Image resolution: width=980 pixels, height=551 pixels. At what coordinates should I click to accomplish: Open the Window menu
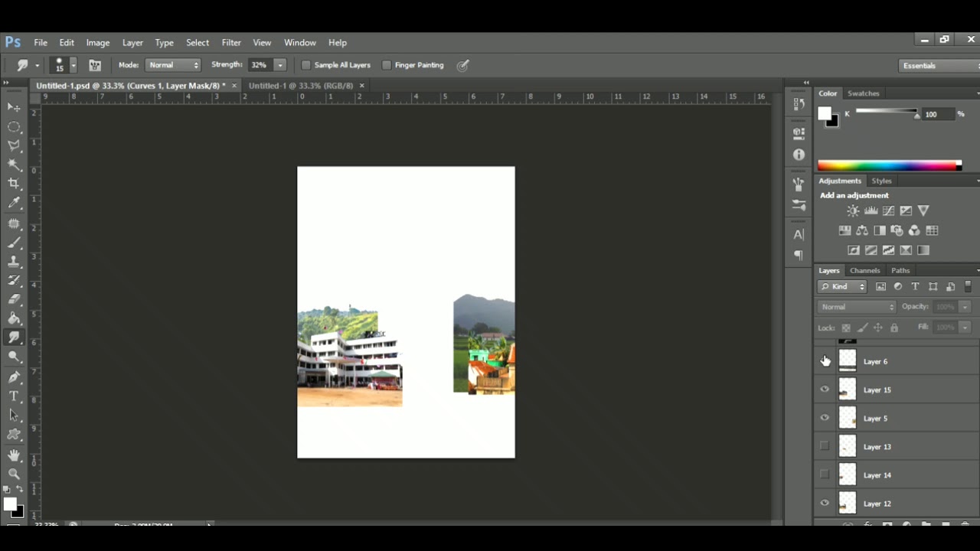point(300,43)
